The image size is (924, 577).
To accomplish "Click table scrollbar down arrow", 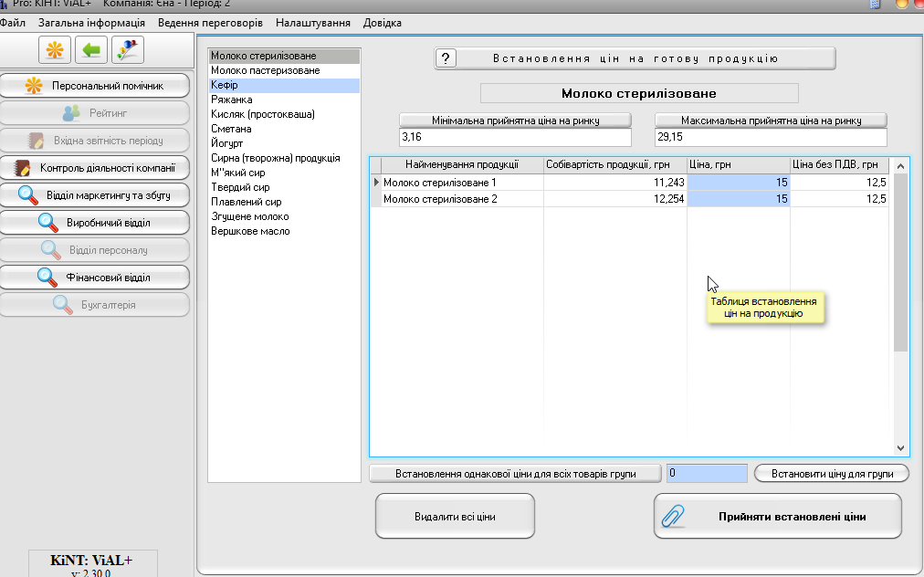I will tap(900, 448).
